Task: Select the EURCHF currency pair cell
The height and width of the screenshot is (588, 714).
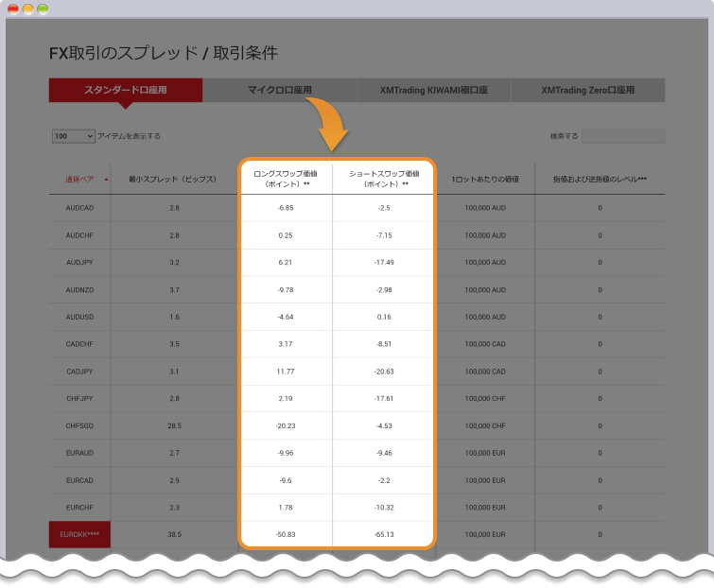Action: point(79,508)
